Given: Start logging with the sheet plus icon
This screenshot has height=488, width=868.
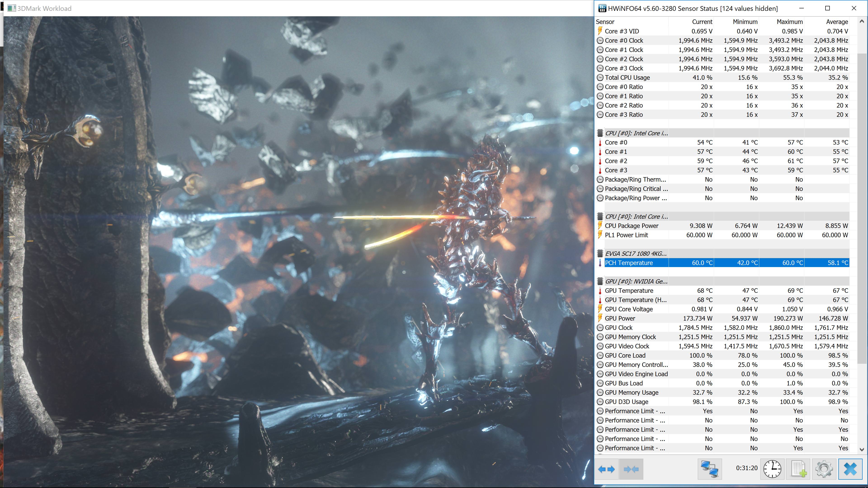Looking at the screenshot, I should pyautogui.click(x=798, y=469).
